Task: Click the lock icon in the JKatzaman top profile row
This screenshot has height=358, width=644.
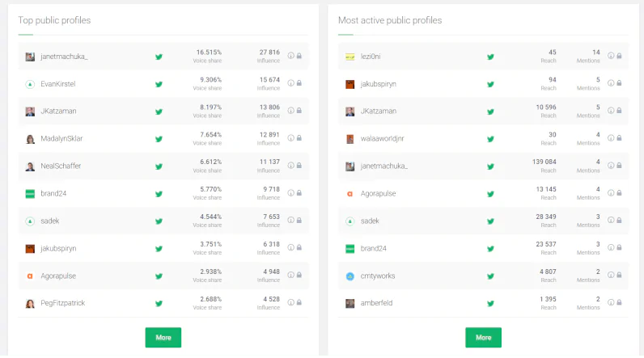Action: tap(299, 111)
